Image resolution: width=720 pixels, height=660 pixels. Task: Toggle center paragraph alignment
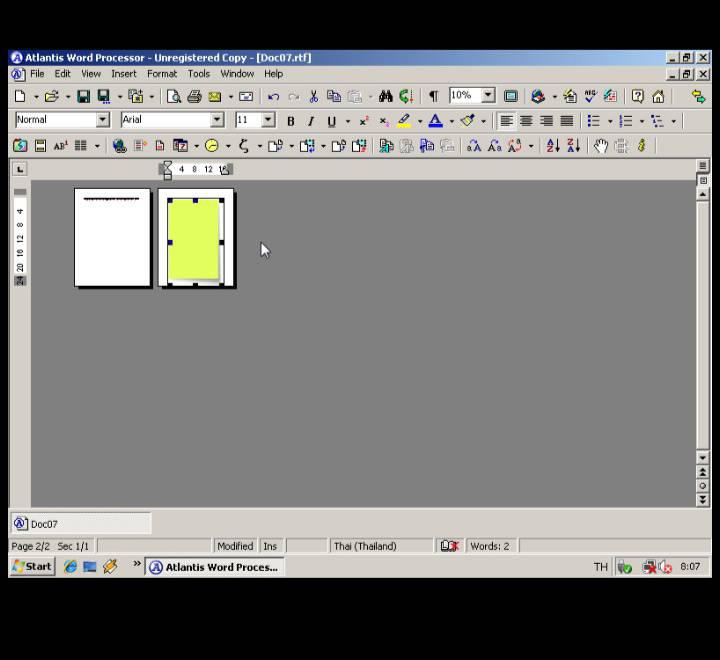[x=526, y=121]
